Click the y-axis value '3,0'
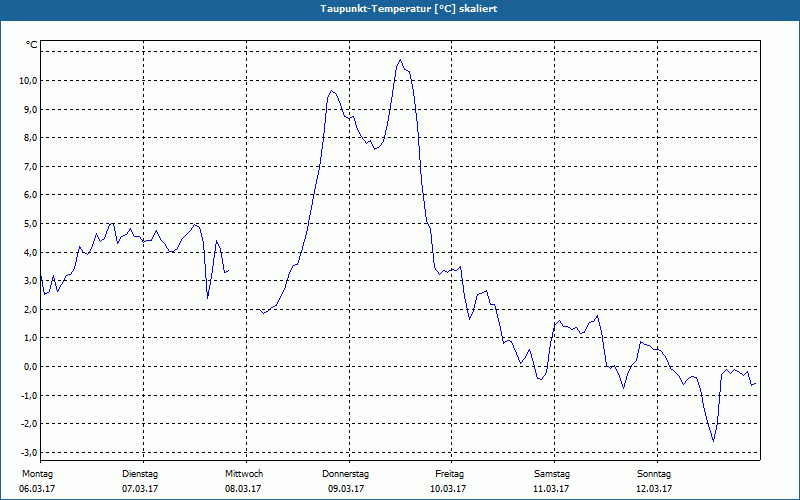 click(x=30, y=281)
